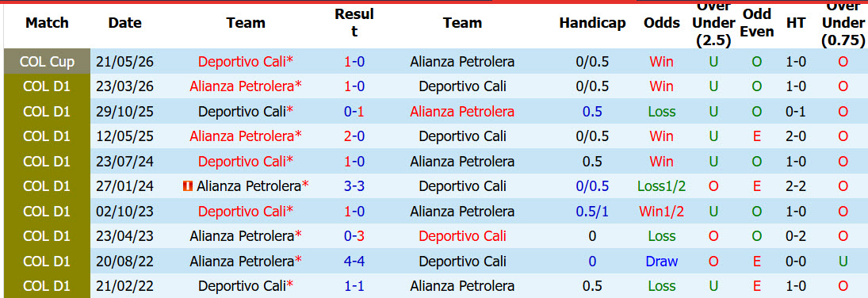Click the Odds column header
The image size is (868, 298).
pos(662,23)
